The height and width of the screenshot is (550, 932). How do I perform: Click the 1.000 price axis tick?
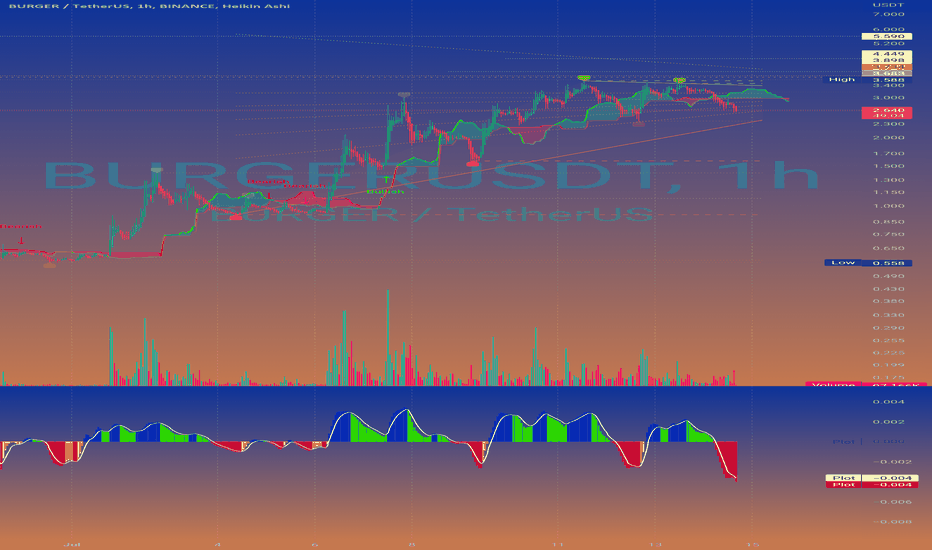tap(888, 206)
